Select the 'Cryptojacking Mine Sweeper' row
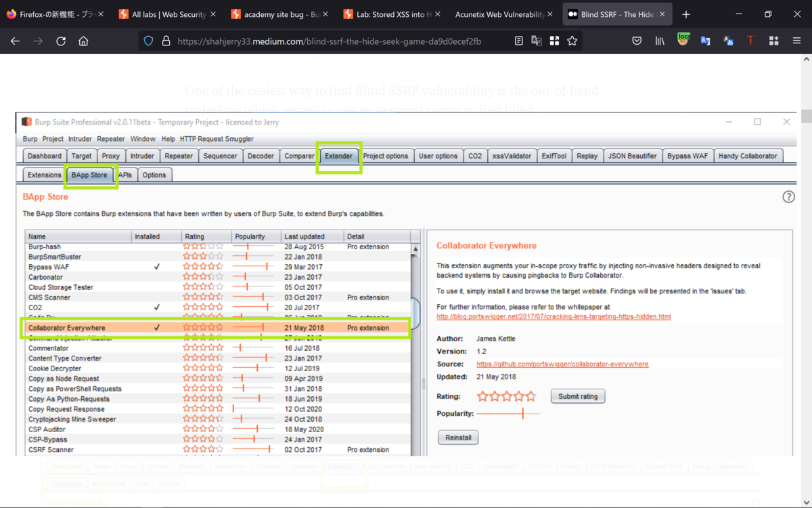Viewport: 812px width, 508px height. 217,419
